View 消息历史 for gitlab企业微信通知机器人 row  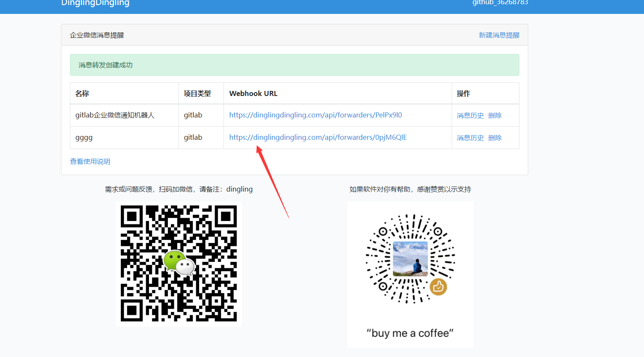[x=470, y=115]
